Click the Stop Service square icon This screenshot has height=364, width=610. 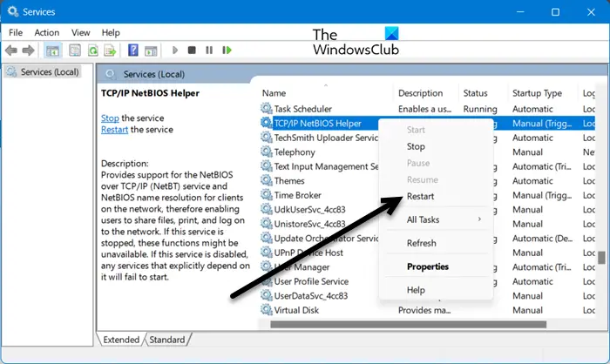click(192, 51)
